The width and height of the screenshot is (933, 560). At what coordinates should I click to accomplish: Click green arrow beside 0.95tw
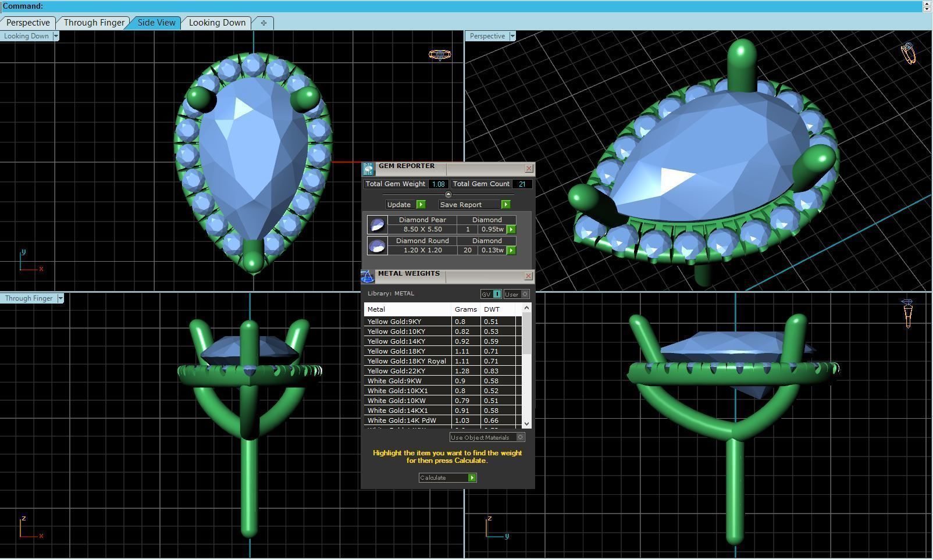pyautogui.click(x=511, y=230)
